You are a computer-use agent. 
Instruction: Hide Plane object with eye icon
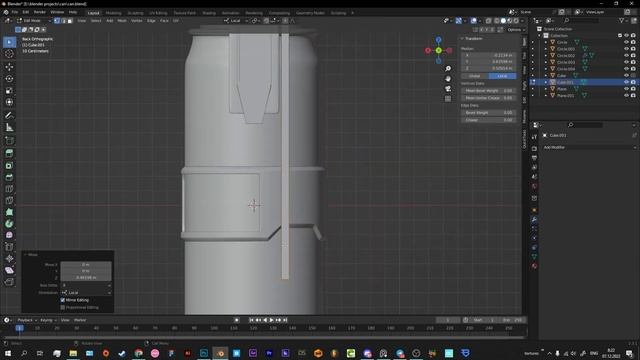626,89
